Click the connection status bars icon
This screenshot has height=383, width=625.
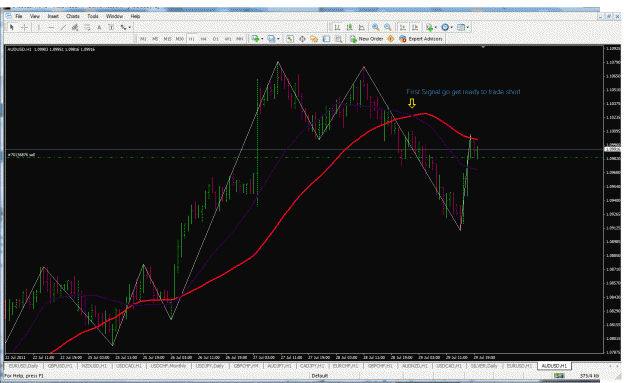[x=559, y=375]
